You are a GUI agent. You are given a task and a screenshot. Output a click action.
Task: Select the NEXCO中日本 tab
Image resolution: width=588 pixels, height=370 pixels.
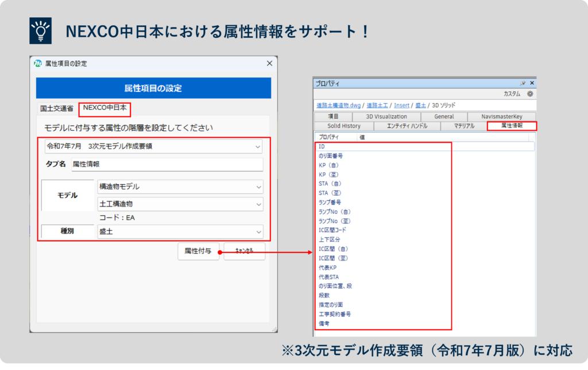105,107
